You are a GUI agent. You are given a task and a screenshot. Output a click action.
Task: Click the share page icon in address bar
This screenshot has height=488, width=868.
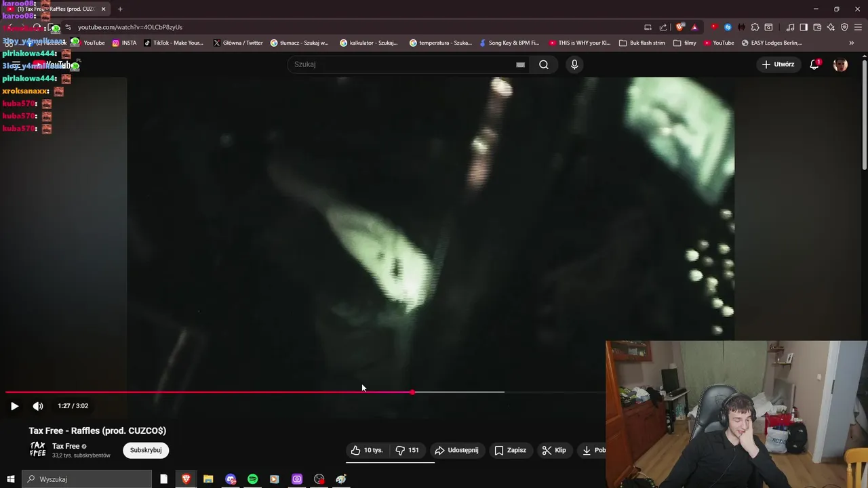[663, 27]
